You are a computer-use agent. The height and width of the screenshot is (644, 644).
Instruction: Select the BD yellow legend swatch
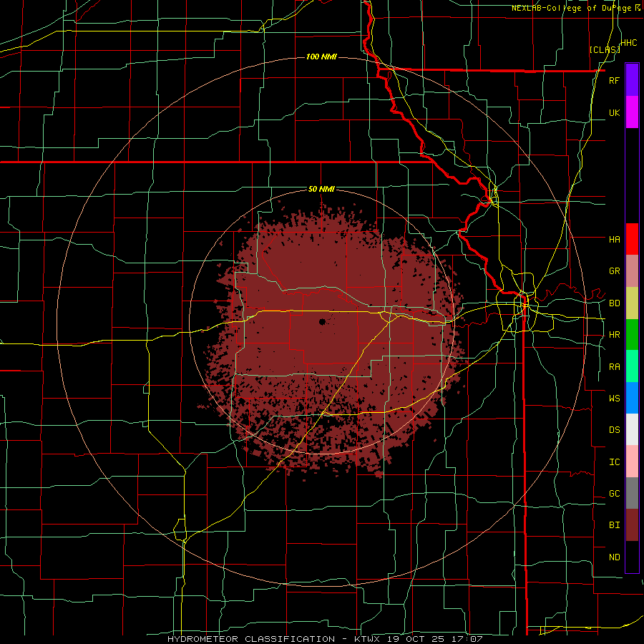[x=632, y=303]
